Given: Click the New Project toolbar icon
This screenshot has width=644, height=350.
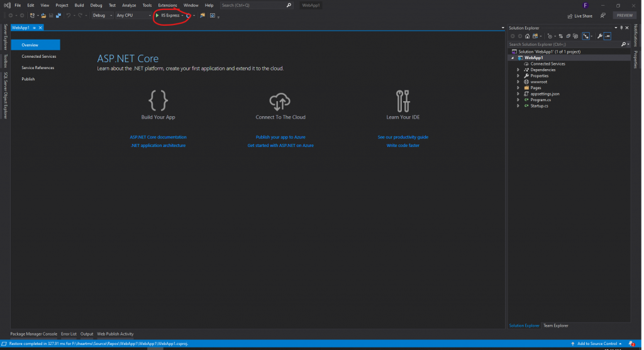Looking at the screenshot, I should click(32, 16).
